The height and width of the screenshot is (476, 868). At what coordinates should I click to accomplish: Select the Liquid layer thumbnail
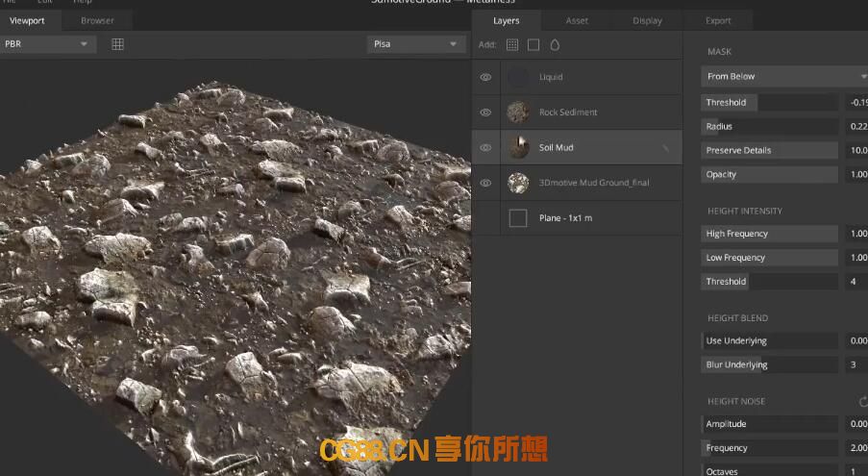[x=518, y=77]
